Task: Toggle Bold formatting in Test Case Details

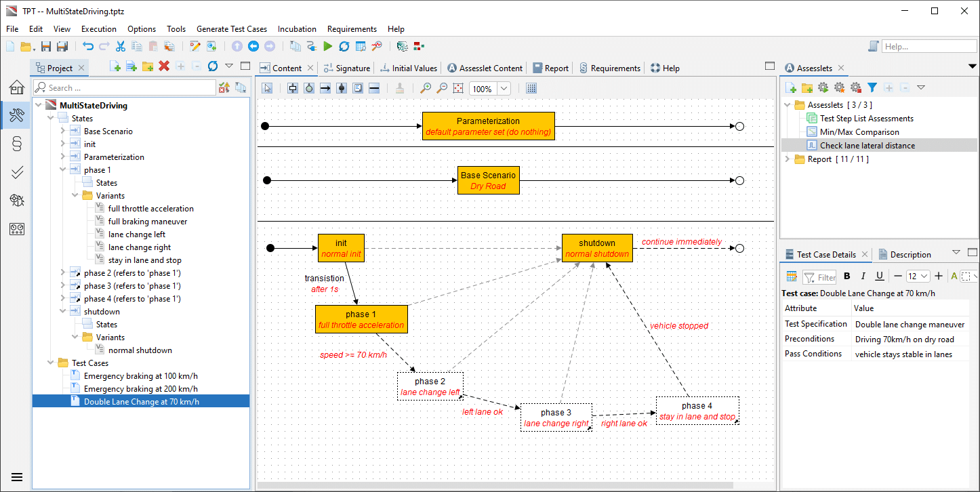Action: [846, 276]
